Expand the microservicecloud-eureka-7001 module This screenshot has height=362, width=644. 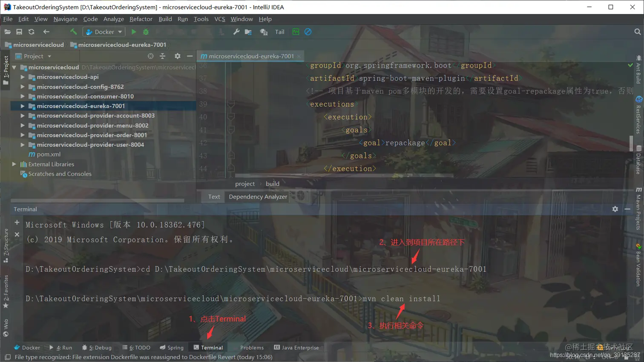pyautogui.click(x=23, y=106)
